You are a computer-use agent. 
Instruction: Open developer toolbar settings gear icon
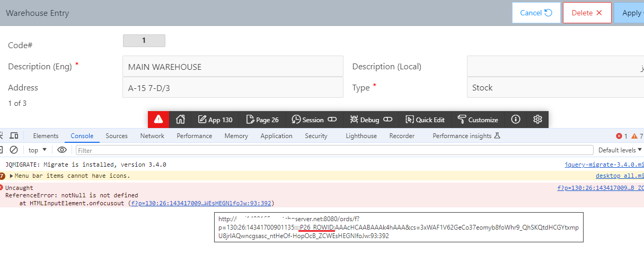(x=537, y=120)
